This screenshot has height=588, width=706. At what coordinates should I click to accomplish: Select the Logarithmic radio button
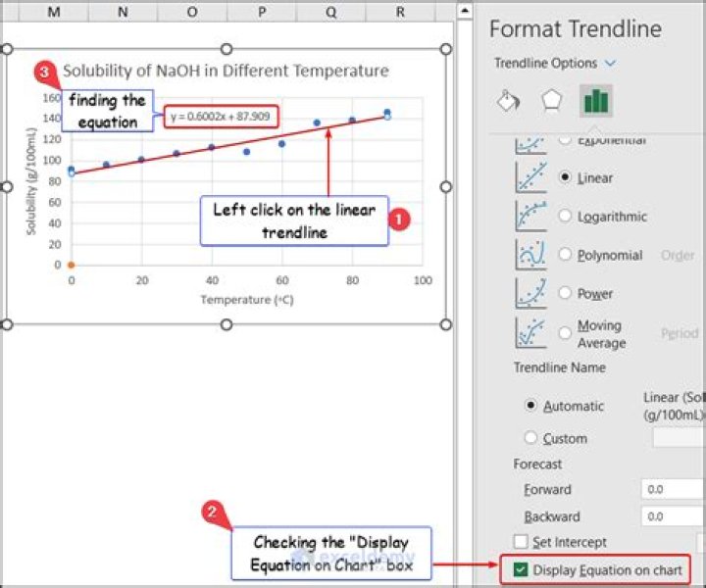tap(565, 217)
